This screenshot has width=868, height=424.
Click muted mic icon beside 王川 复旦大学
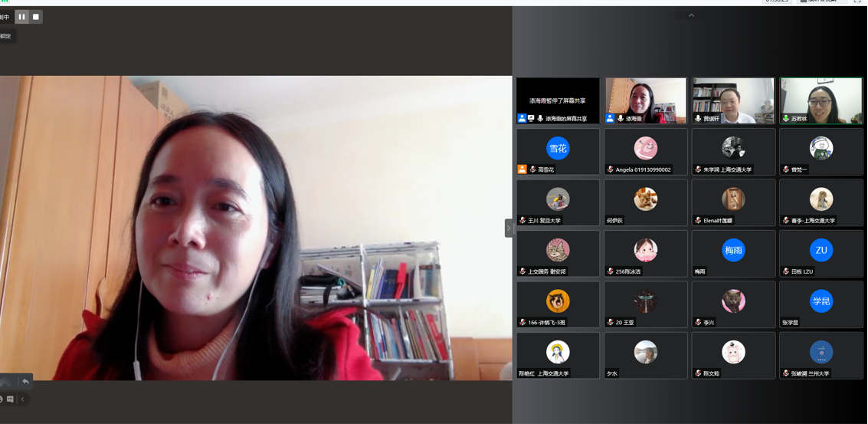pos(522,220)
